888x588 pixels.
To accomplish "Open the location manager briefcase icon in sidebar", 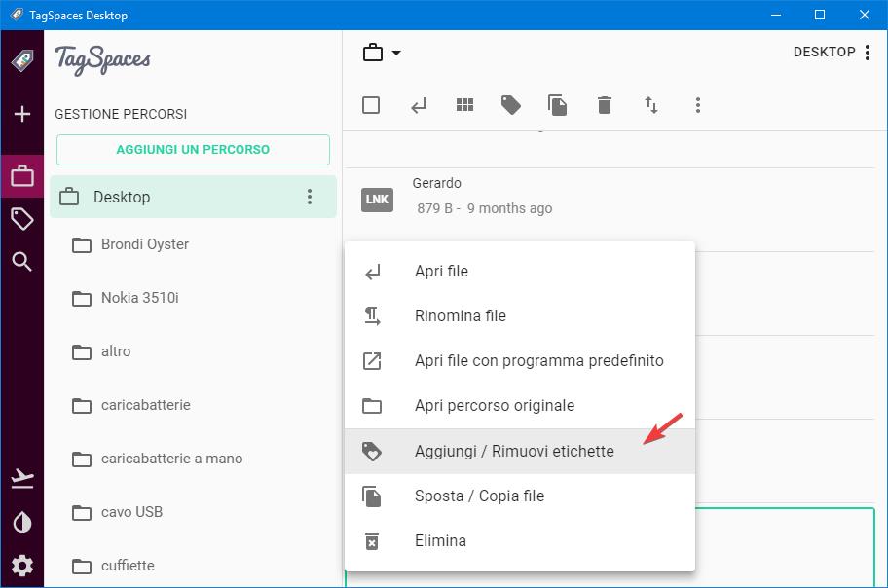I will (22, 176).
